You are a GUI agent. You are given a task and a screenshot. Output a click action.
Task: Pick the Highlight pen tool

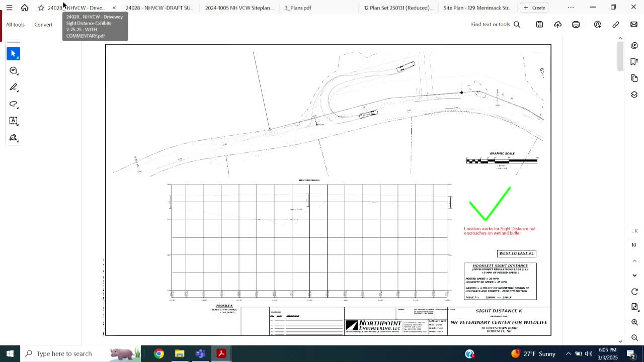click(x=14, y=87)
